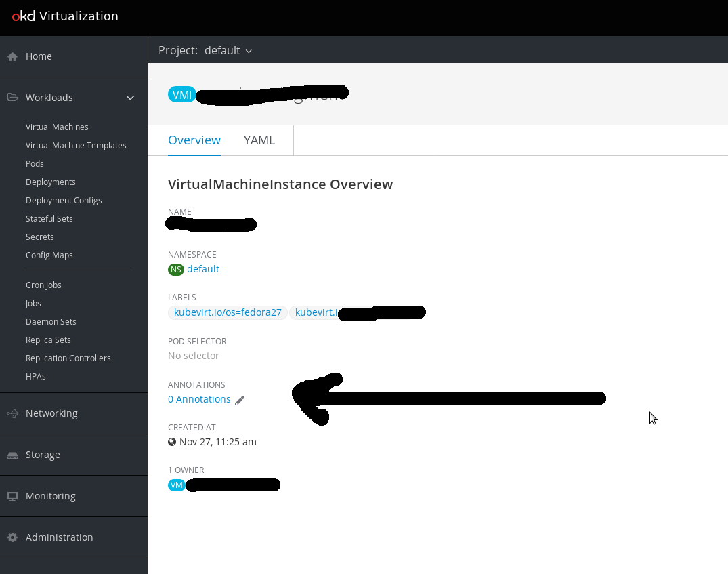Click the Storage drive icon
This screenshot has width=728, height=574.
click(13, 455)
